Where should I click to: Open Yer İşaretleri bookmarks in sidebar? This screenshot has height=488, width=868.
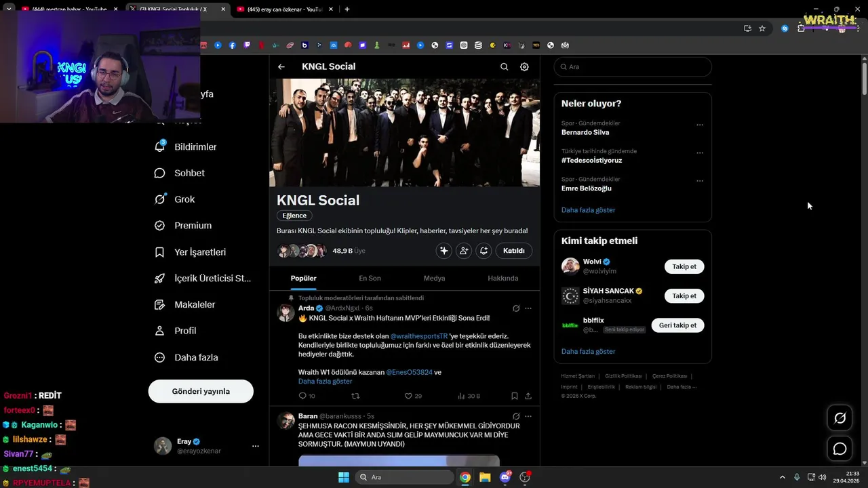coord(191,252)
